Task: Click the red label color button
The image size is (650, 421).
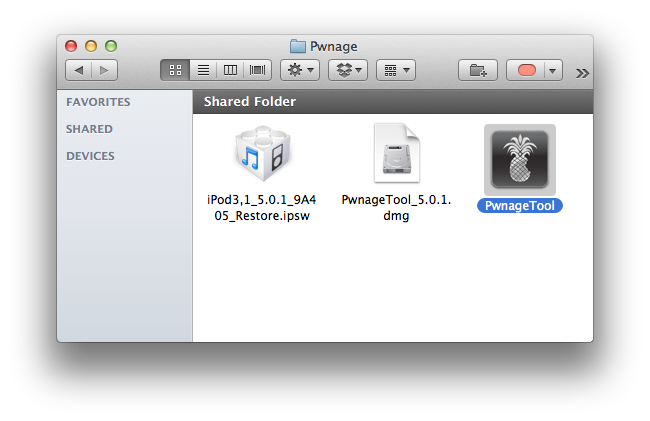Action: coord(526,71)
